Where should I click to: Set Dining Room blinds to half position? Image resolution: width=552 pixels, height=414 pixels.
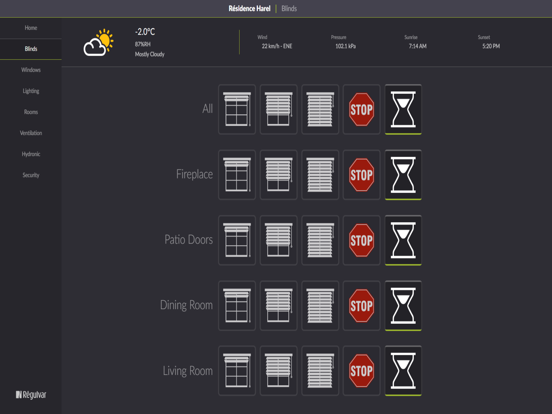click(278, 306)
